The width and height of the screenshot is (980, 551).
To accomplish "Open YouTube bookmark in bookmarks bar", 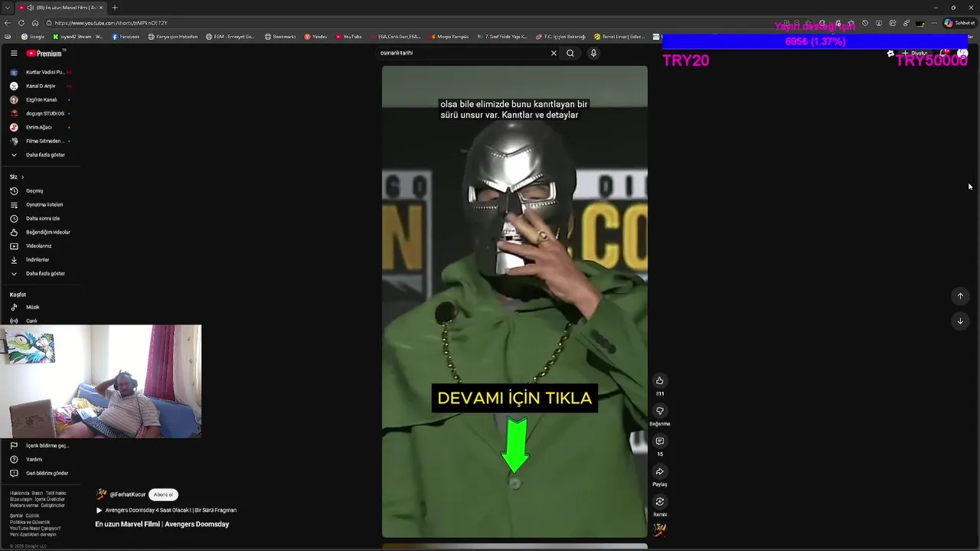I will [348, 37].
